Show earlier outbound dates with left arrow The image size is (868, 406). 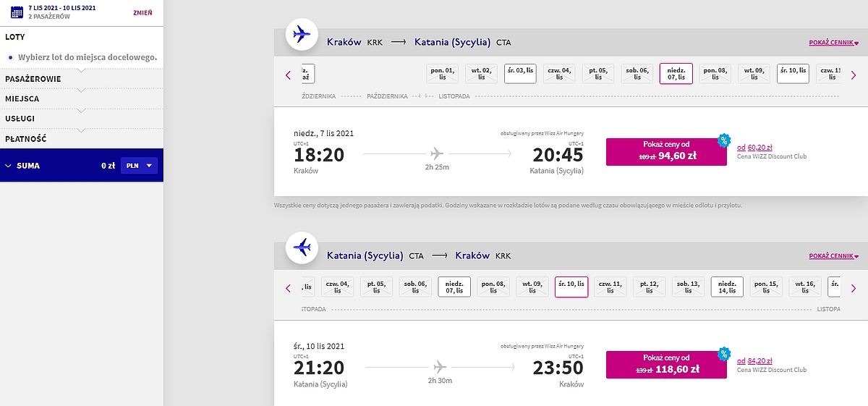[x=288, y=75]
